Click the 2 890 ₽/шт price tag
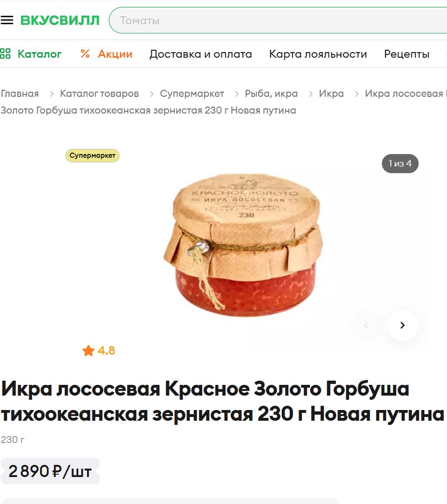447x504 pixels. click(50, 471)
